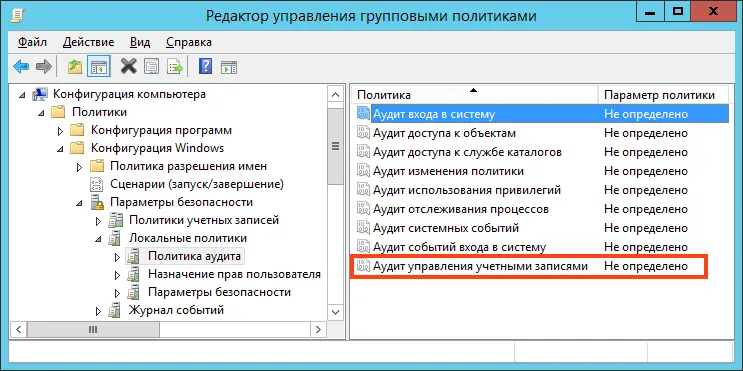Click the Delete X toolbar icon
The height and width of the screenshot is (371, 743).
pyautogui.click(x=128, y=66)
